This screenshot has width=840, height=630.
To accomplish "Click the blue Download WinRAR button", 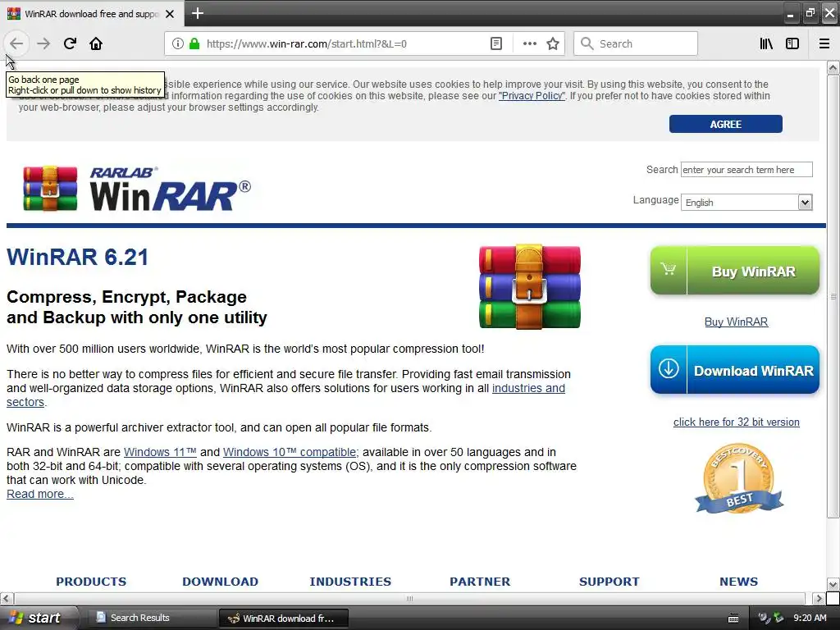I will [734, 370].
